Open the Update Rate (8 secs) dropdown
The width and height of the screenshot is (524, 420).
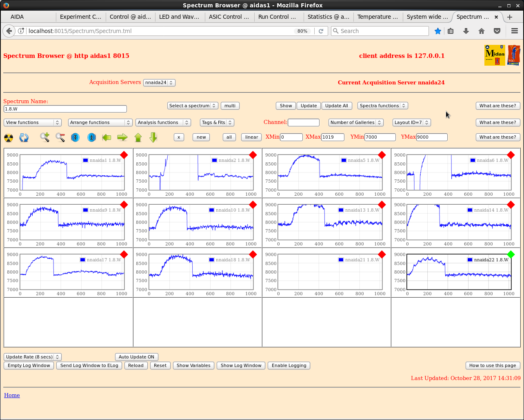click(33, 357)
